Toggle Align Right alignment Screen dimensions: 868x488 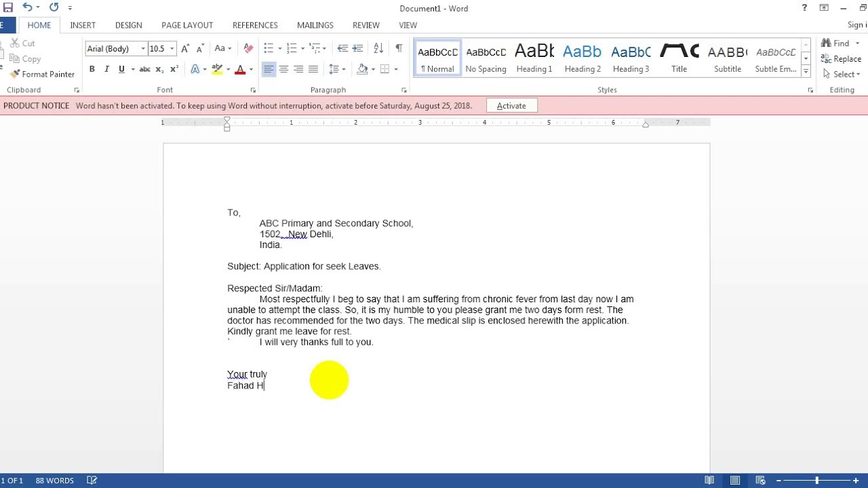298,69
